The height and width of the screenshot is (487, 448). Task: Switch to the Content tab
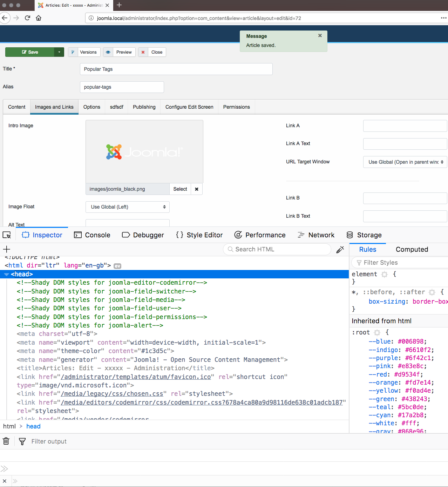17,107
